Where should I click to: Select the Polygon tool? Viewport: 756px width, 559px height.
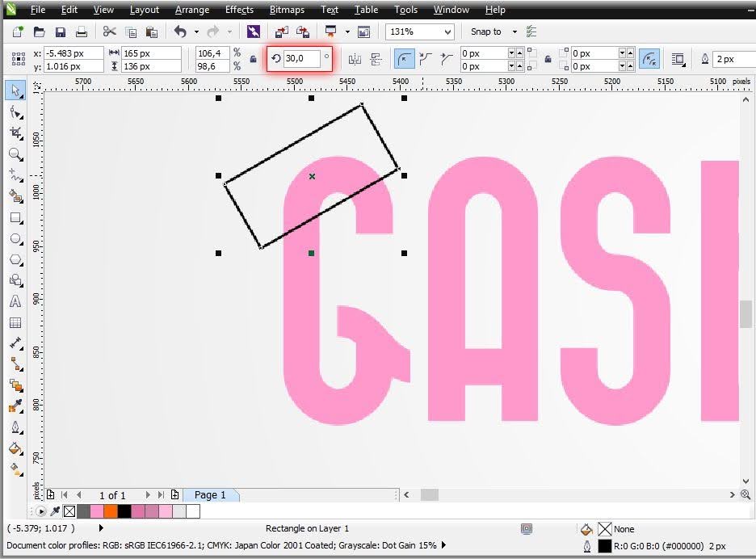coord(15,260)
